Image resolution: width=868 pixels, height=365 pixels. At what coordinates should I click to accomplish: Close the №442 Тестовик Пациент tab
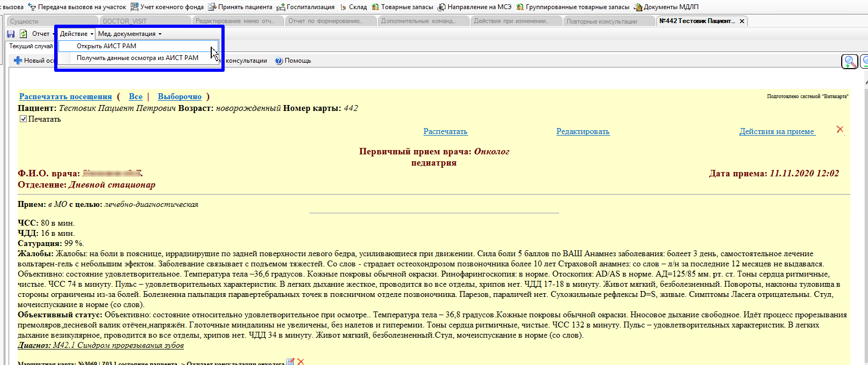(x=742, y=21)
